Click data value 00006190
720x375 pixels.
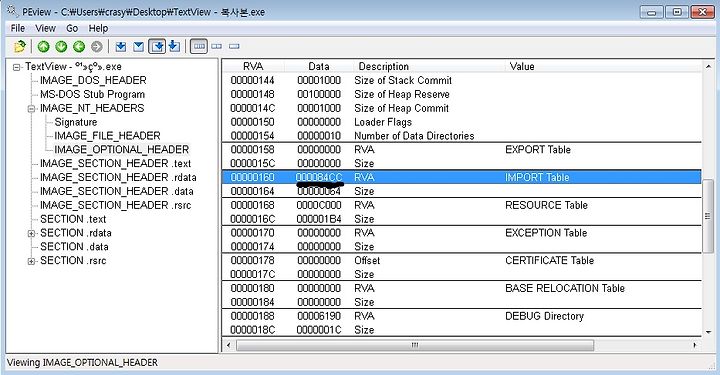click(x=319, y=316)
